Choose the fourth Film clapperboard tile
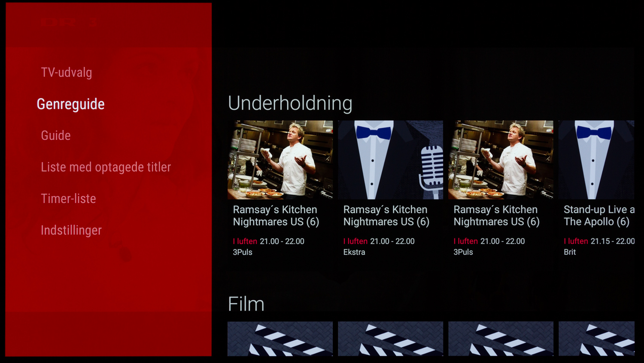This screenshot has width=644, height=363. [x=596, y=339]
